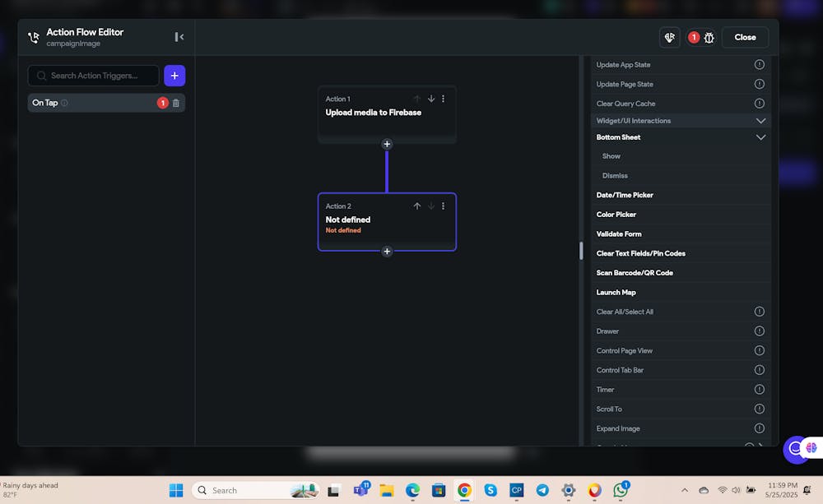This screenshot has width=823, height=504.
Task: Delete the On Tap trigger
Action: (x=176, y=103)
